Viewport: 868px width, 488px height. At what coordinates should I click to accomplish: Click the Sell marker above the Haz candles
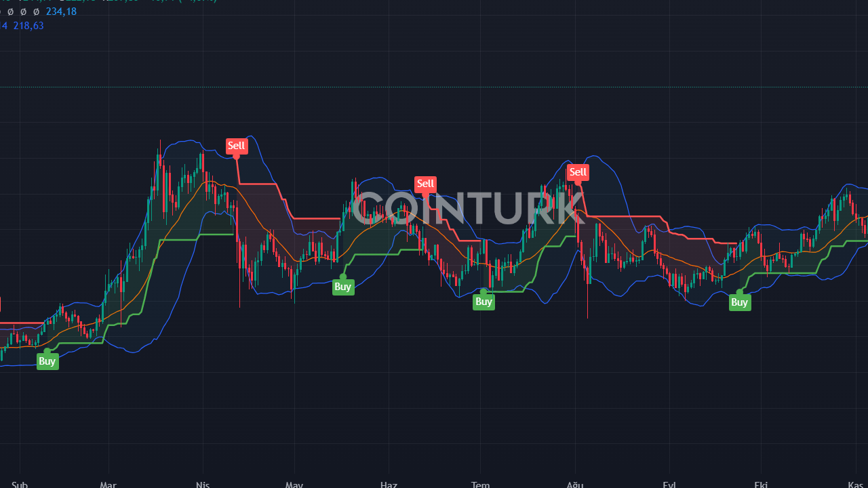point(425,184)
